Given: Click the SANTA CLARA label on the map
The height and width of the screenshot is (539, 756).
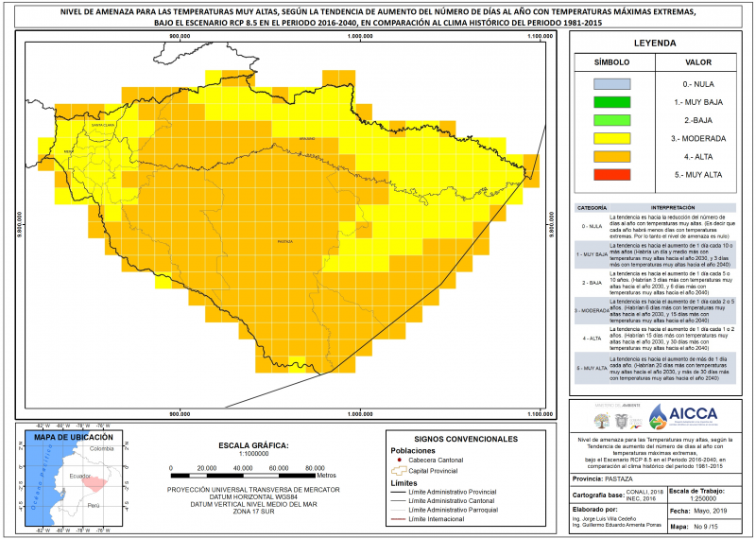Looking at the screenshot, I should [103, 125].
